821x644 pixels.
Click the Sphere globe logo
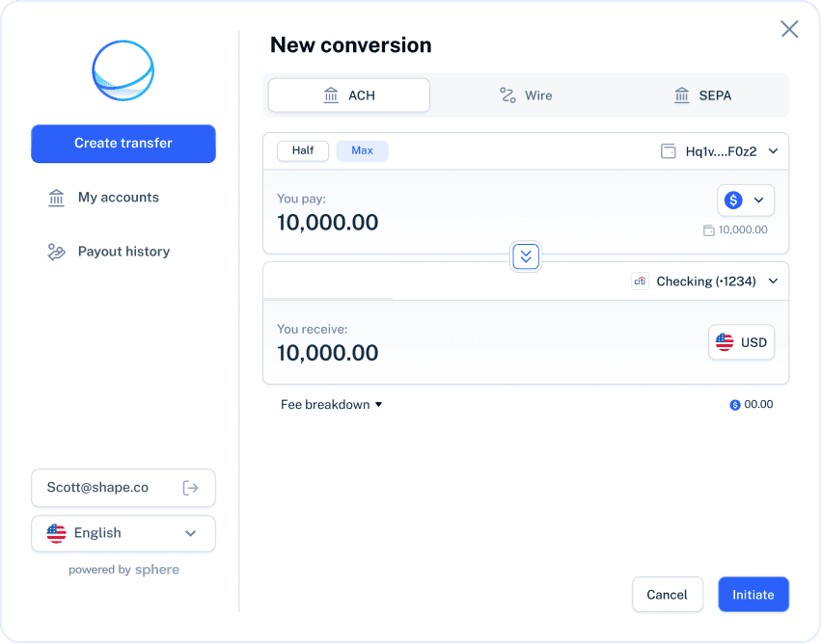point(123,70)
